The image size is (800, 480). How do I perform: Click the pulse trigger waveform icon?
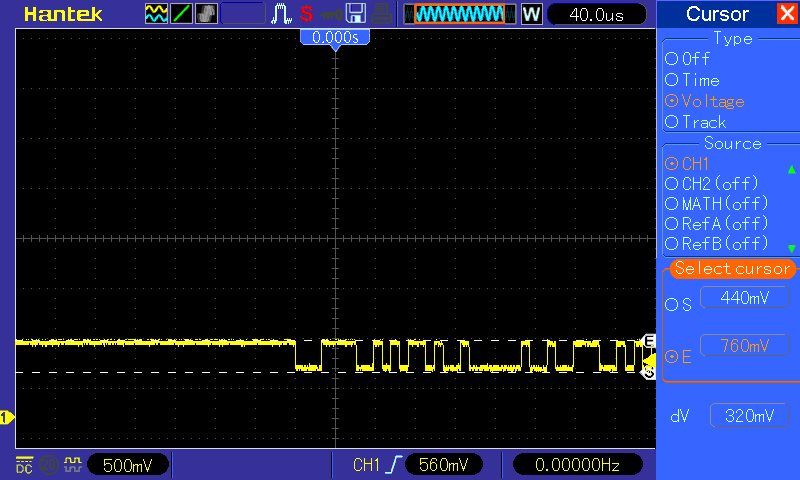coord(281,14)
